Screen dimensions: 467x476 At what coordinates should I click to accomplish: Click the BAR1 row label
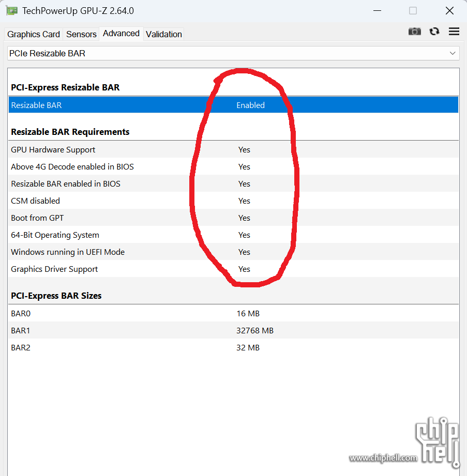[x=20, y=330]
